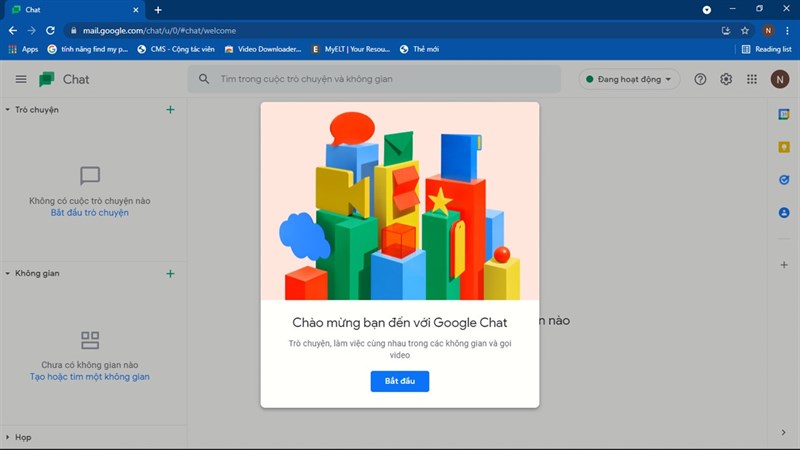Expand the Họp section
Screen dimensions: 800x450
pos(8,437)
